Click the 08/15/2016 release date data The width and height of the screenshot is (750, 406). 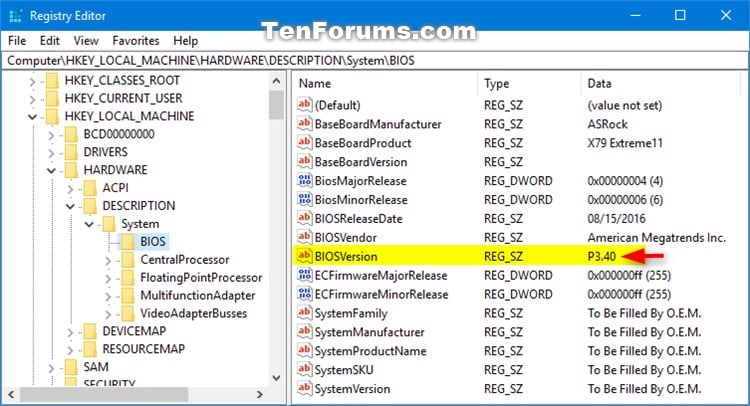point(617,219)
